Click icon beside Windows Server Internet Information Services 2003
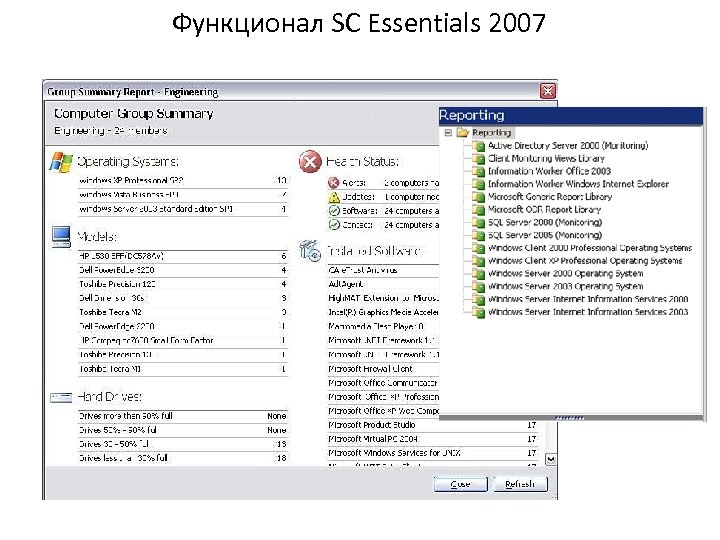This screenshot has height=540, width=720. pyautogui.click(x=479, y=313)
